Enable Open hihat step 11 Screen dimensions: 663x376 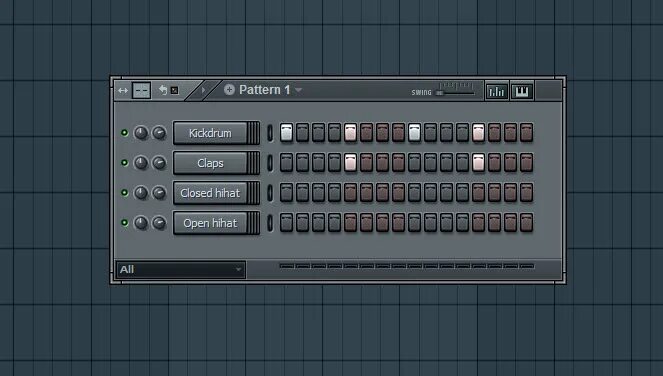(447, 222)
